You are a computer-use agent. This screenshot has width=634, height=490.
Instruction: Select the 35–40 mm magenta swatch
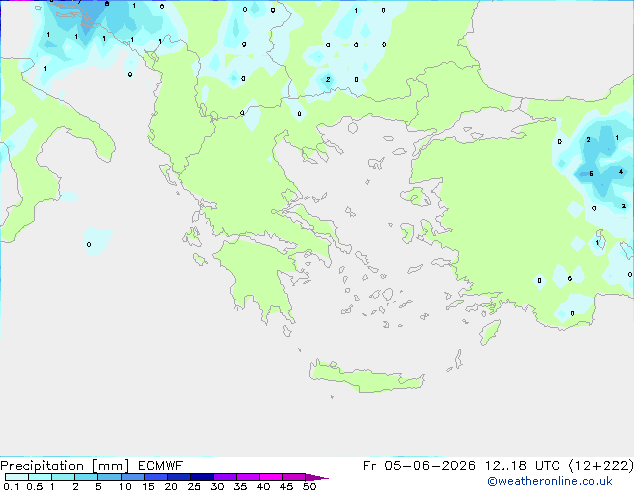(248, 477)
